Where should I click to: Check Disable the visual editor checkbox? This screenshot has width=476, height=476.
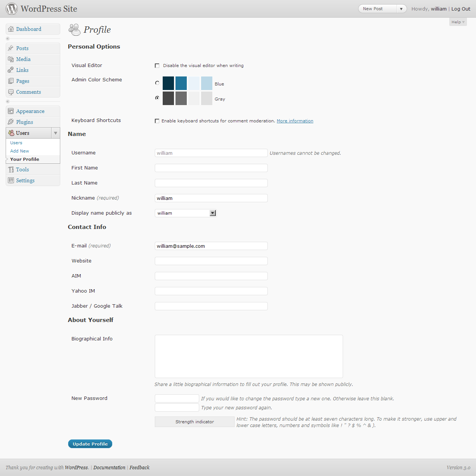pos(157,66)
